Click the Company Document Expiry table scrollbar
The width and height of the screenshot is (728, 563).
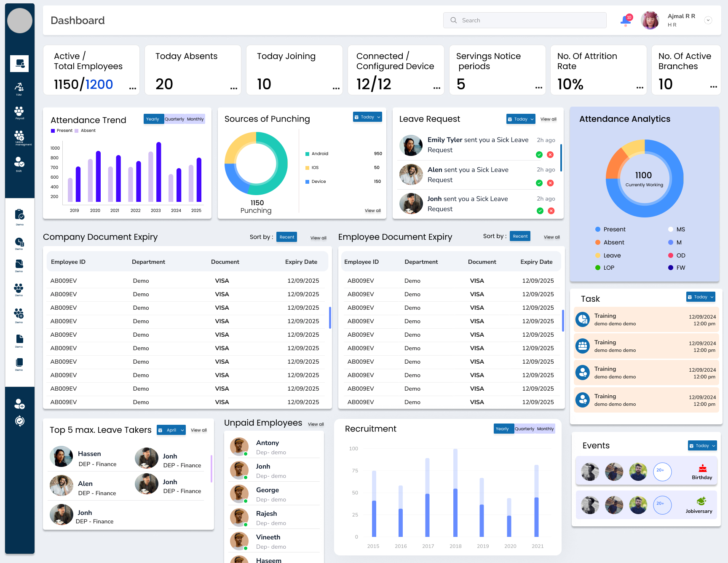(x=330, y=317)
